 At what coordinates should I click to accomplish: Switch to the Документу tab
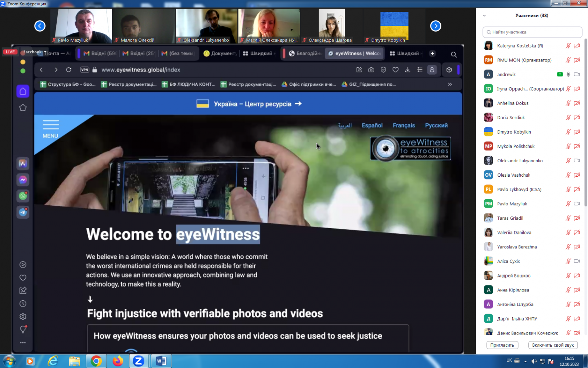point(220,53)
